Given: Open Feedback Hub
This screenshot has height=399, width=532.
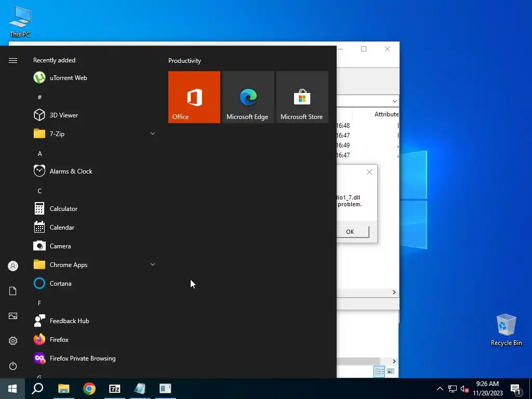Looking at the screenshot, I should 95,321.
